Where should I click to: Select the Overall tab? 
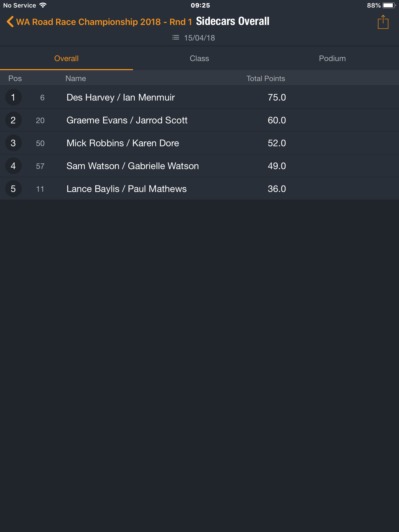pos(66,58)
